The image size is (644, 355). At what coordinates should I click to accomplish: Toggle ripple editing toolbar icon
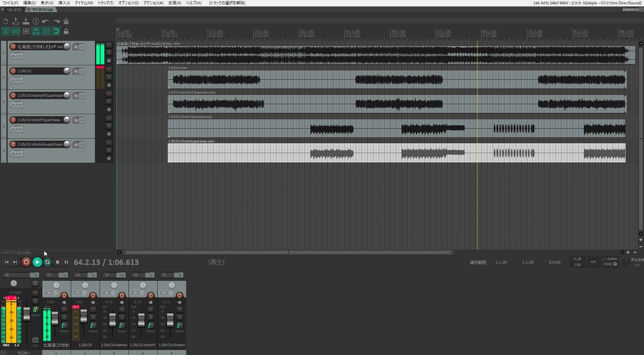coord(26,31)
